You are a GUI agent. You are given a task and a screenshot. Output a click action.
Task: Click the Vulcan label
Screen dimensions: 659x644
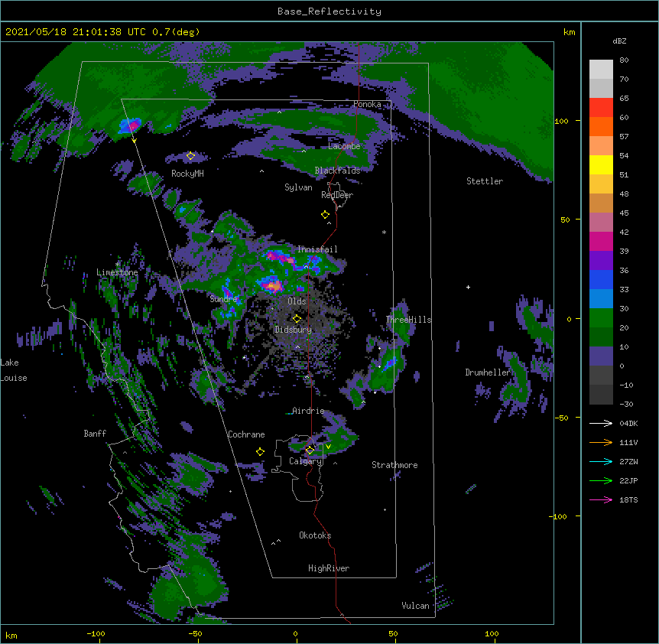point(415,606)
